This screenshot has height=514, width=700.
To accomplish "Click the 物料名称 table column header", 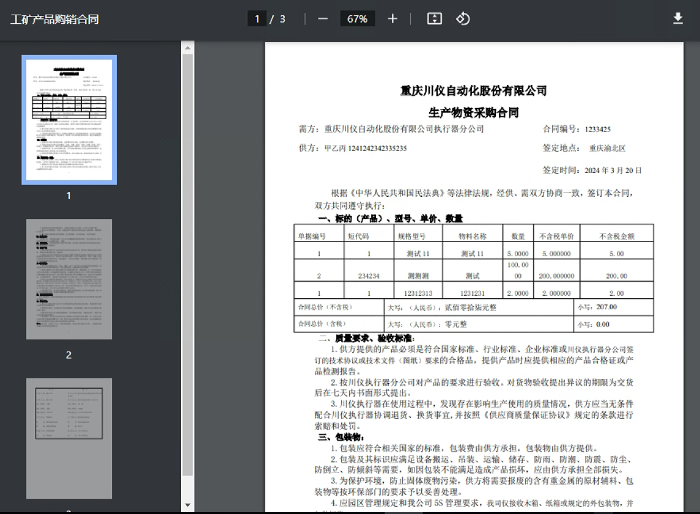I will pyautogui.click(x=472, y=236).
